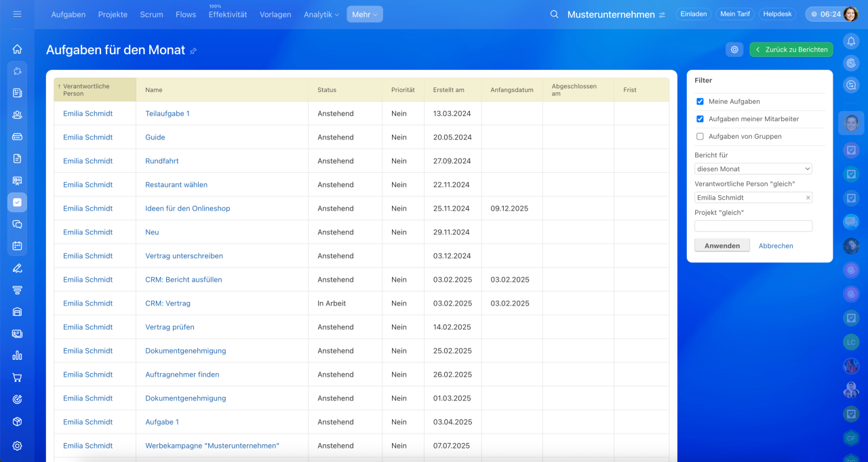Open the calendar icon in left sidebar
Screen dimensions: 868x462
[x=17, y=246]
